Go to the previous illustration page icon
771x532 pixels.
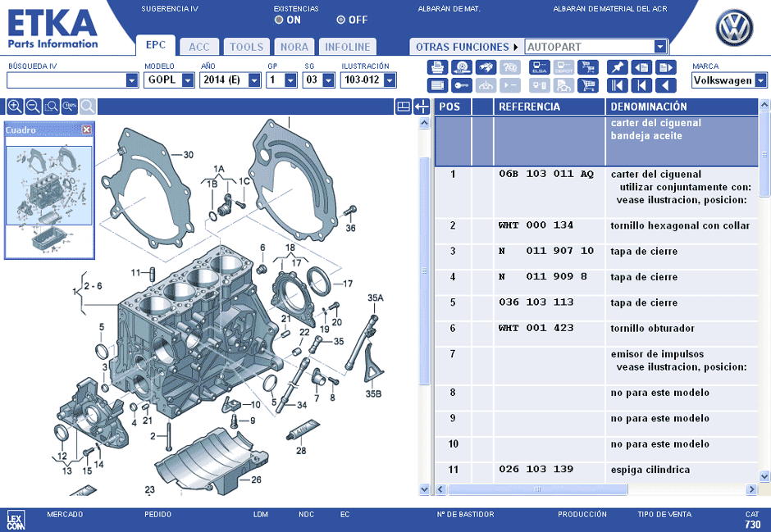point(641,66)
